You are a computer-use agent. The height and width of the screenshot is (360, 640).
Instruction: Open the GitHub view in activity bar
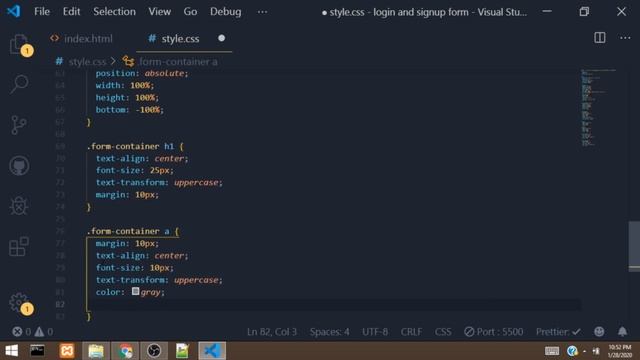19,165
